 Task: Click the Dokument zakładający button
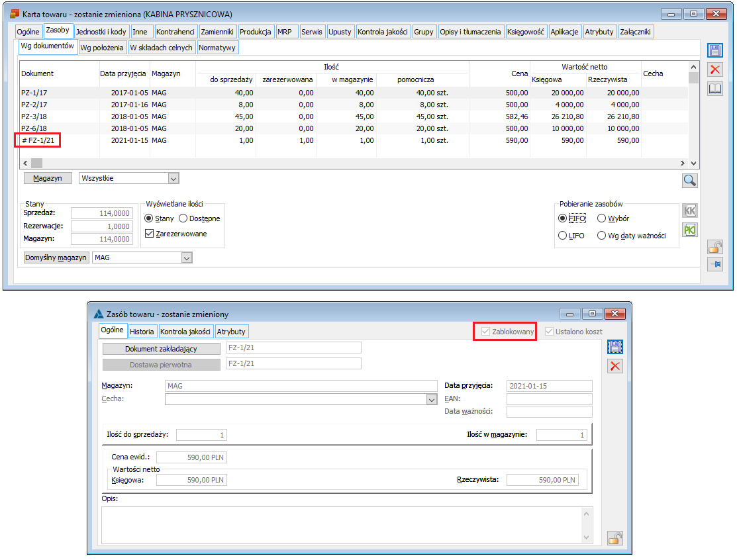point(161,349)
